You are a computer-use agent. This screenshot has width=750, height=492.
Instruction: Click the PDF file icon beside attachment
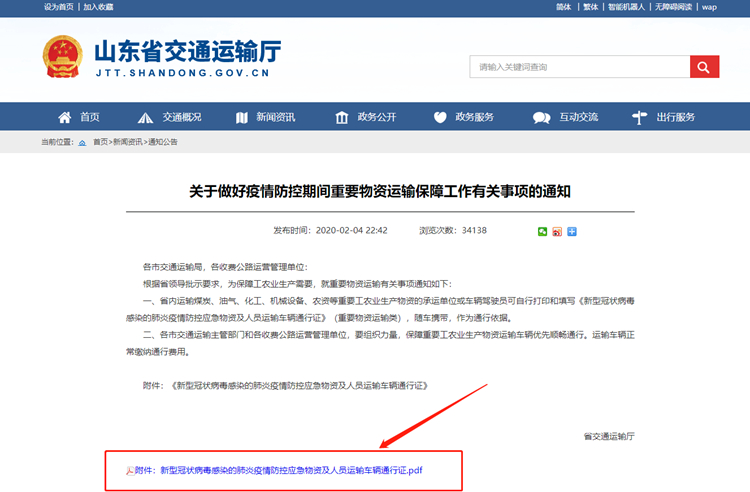coord(130,471)
